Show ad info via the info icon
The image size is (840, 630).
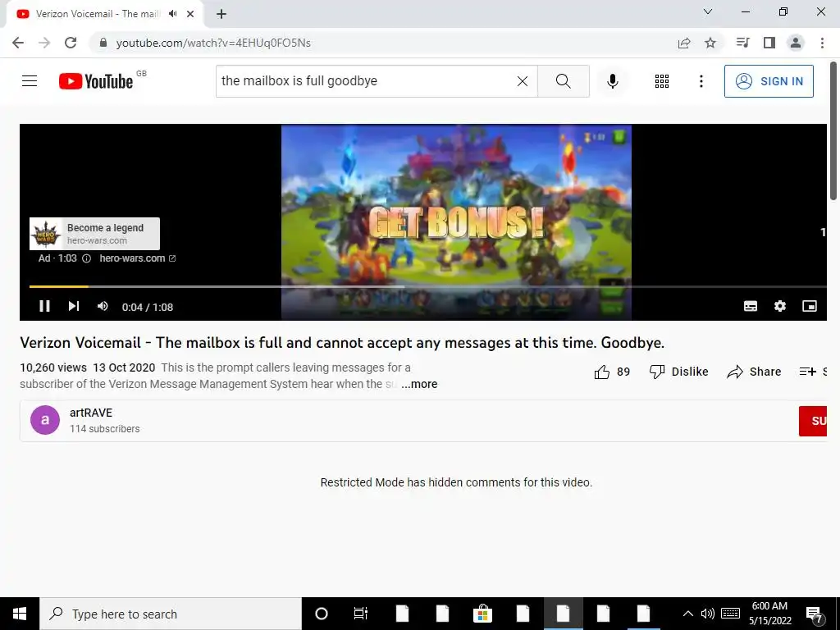86,258
